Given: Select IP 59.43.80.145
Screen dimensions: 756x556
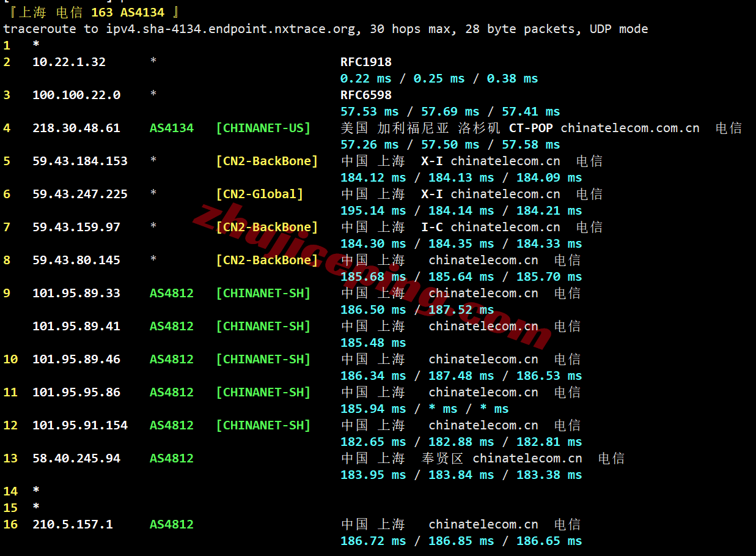Looking at the screenshot, I should [x=76, y=260].
